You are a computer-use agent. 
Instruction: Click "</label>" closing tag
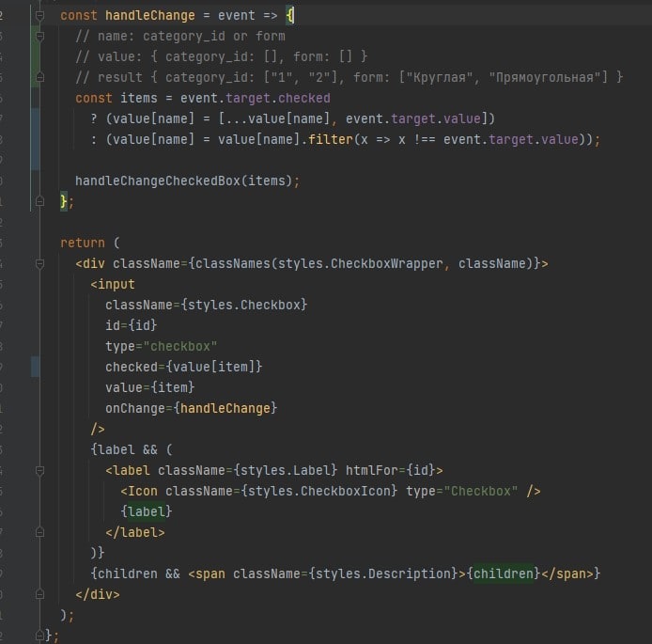(135, 532)
